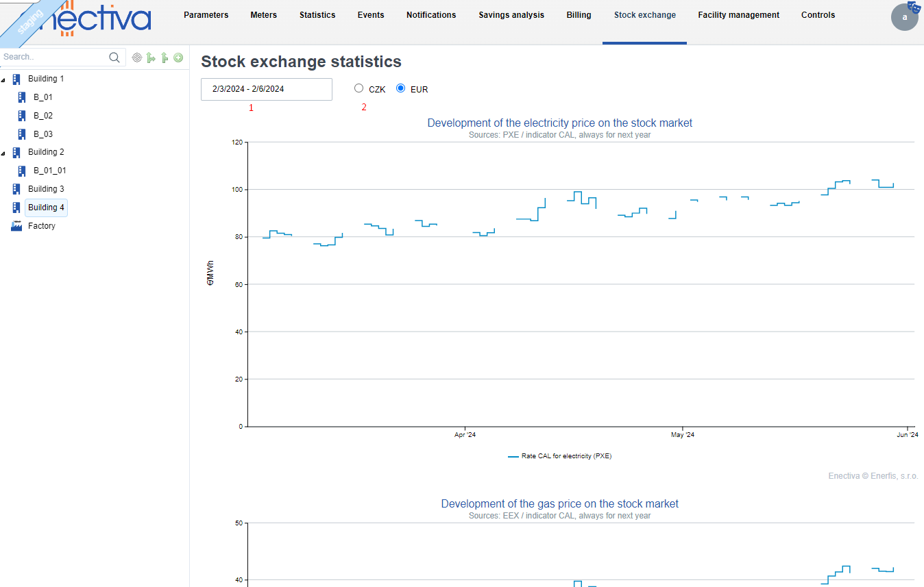Image resolution: width=924 pixels, height=587 pixels.
Task: Click into the Search input field
Action: click(x=53, y=58)
